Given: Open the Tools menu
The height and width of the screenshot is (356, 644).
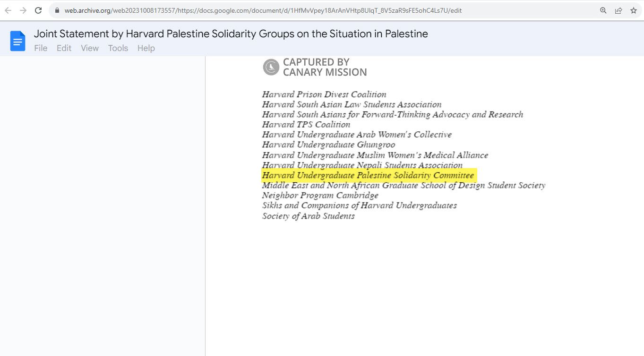Looking at the screenshot, I should [118, 48].
